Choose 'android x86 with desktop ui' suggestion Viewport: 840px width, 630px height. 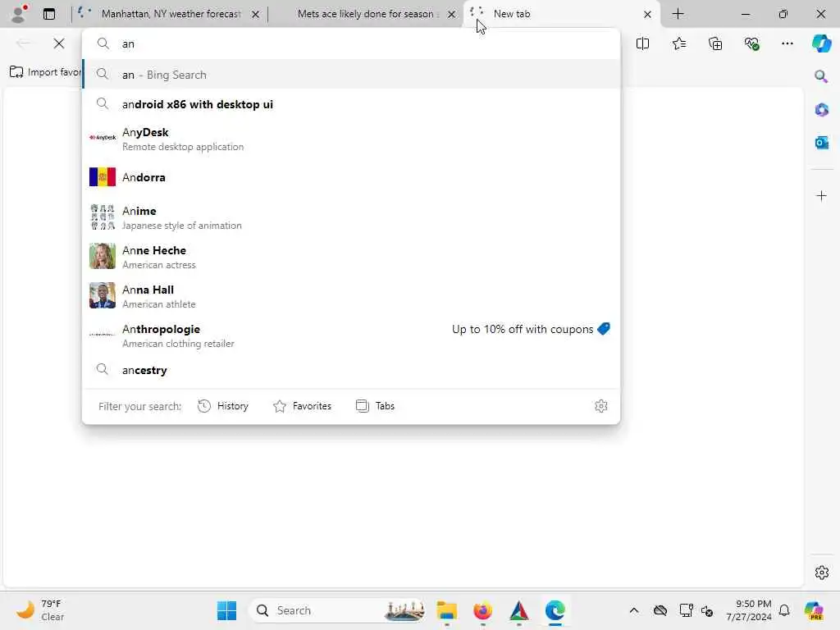351,104
